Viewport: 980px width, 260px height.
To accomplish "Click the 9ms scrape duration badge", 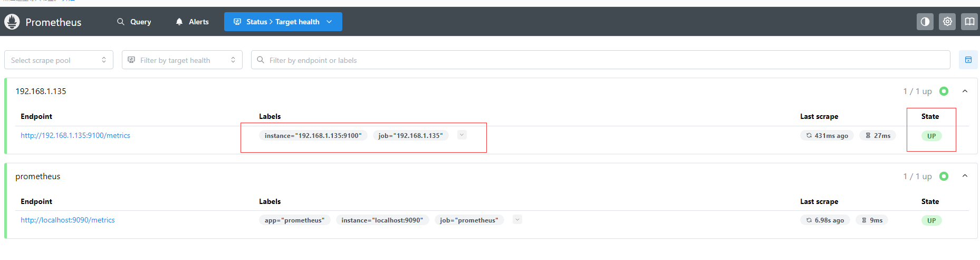I will 872,220.
